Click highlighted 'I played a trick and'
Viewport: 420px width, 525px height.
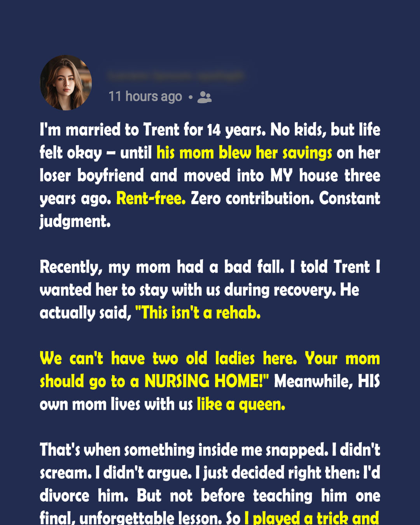[x=311, y=518]
